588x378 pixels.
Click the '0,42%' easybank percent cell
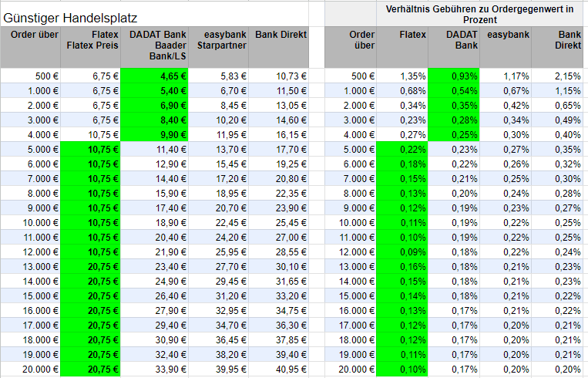point(506,106)
